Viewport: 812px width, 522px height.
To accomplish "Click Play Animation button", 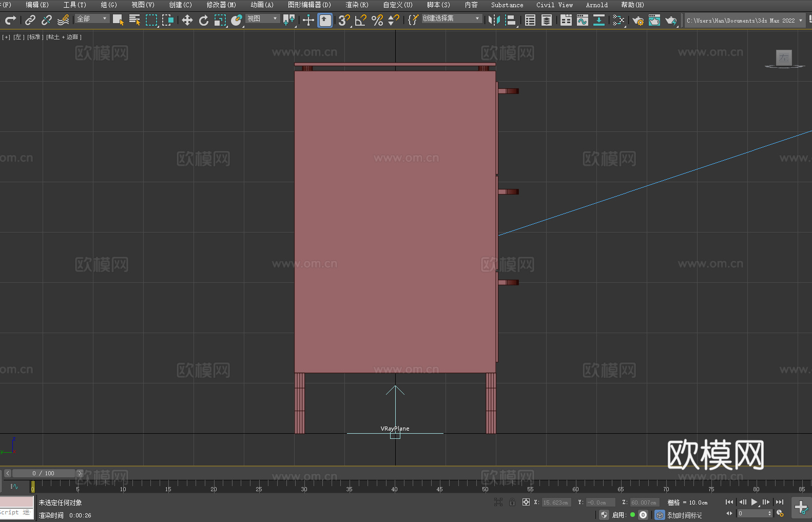I will point(755,502).
